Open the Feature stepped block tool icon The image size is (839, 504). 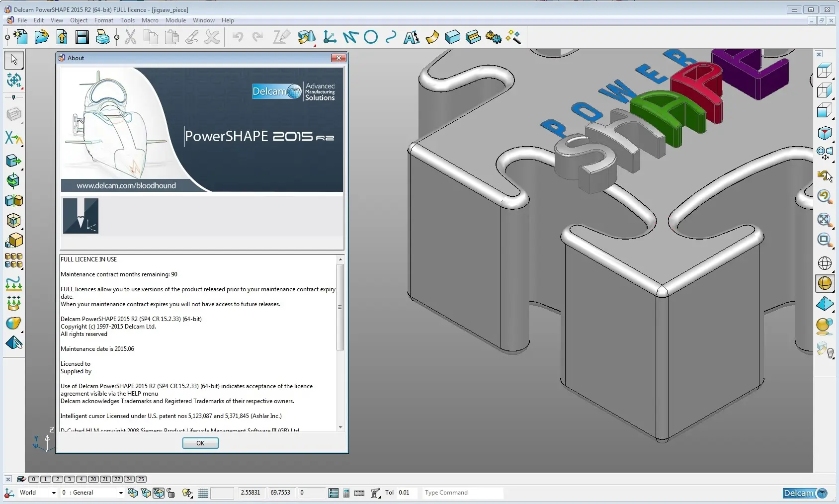(473, 37)
